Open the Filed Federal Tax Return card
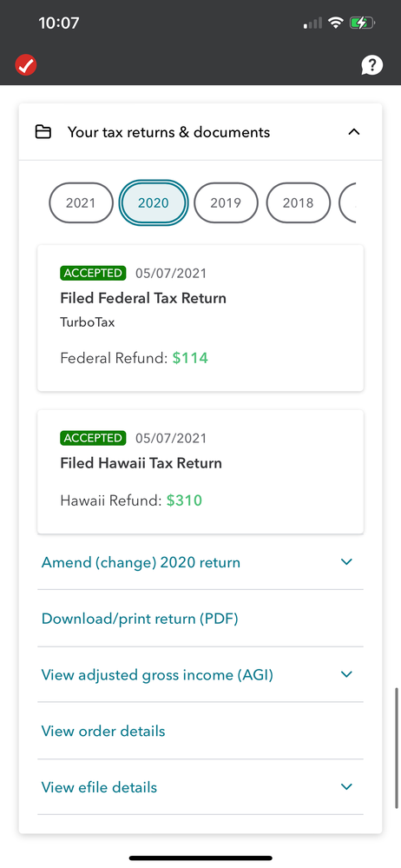Image resolution: width=401 pixels, height=868 pixels. [200, 318]
